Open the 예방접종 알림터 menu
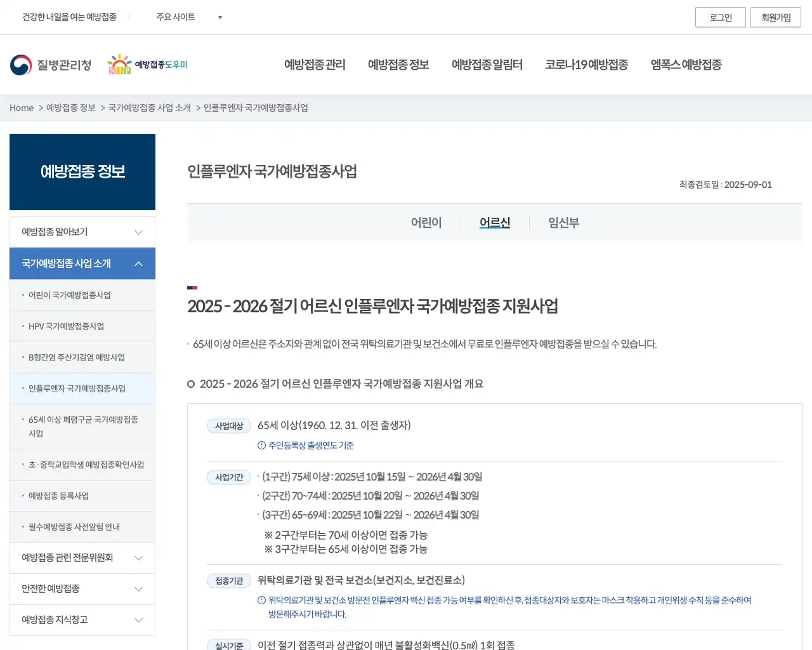The image size is (812, 650). tap(487, 64)
